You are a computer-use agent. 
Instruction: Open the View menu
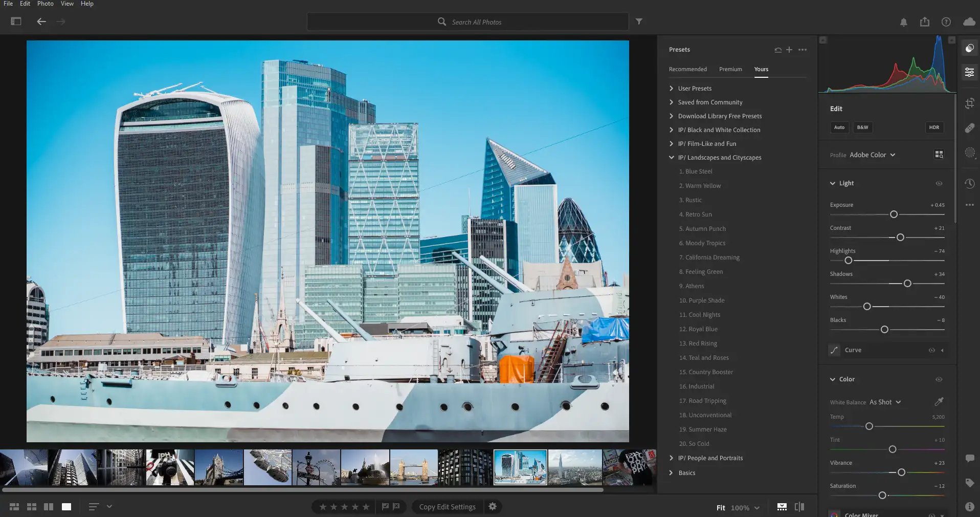(67, 4)
